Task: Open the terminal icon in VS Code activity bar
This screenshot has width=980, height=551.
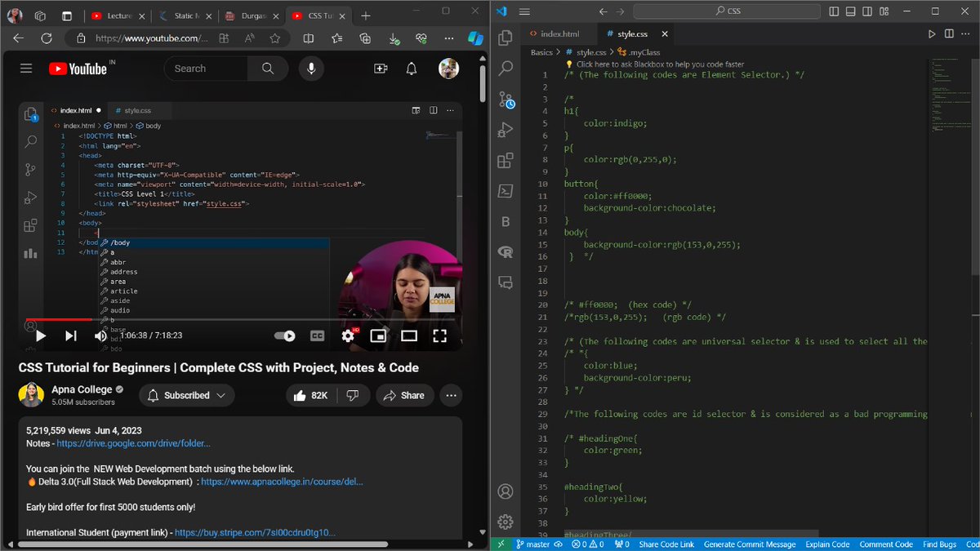Action: tap(506, 191)
